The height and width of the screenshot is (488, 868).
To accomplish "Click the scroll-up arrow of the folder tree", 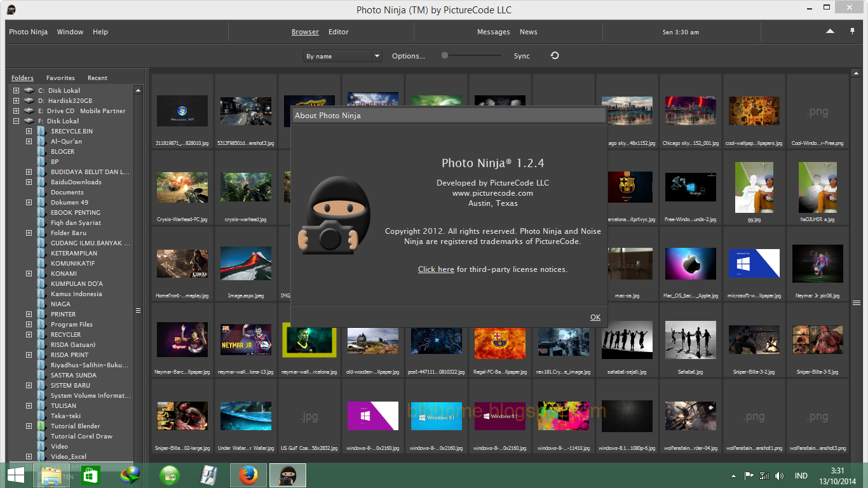I will pyautogui.click(x=138, y=90).
